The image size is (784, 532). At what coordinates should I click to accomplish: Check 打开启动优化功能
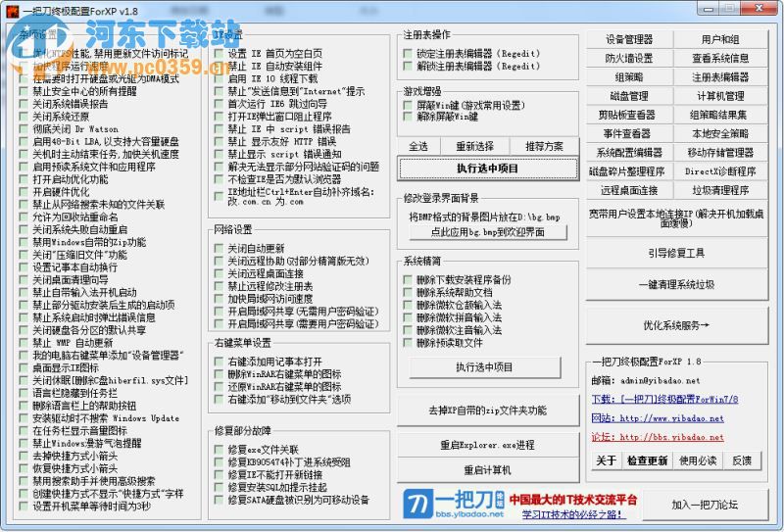(x=24, y=179)
